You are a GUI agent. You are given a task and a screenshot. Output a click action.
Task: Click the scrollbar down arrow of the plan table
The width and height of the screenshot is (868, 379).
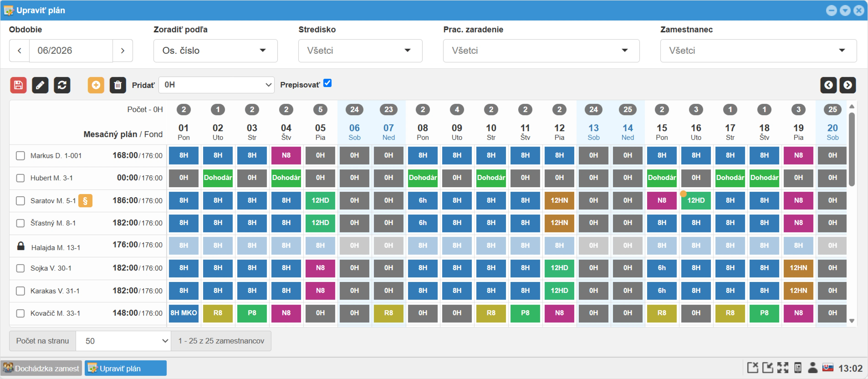point(852,321)
